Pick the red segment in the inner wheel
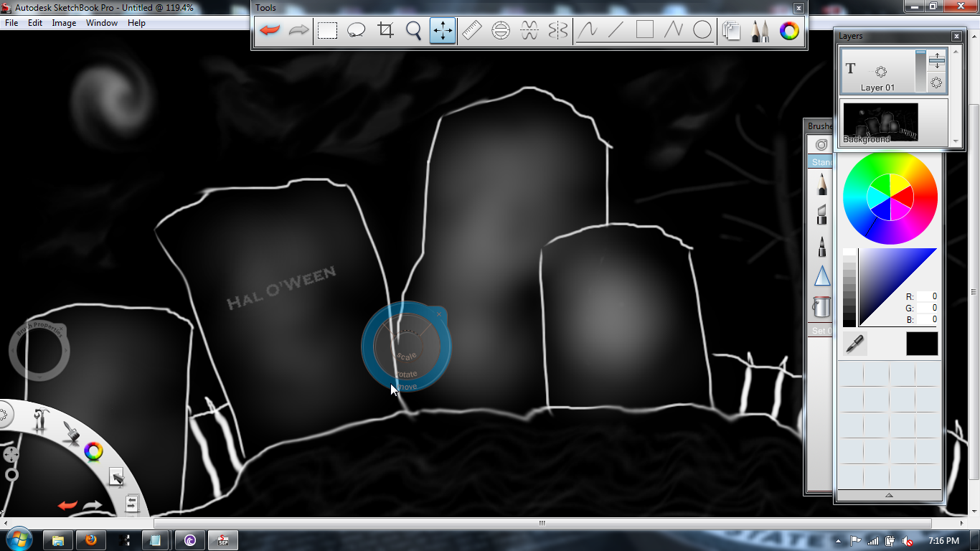 click(903, 197)
